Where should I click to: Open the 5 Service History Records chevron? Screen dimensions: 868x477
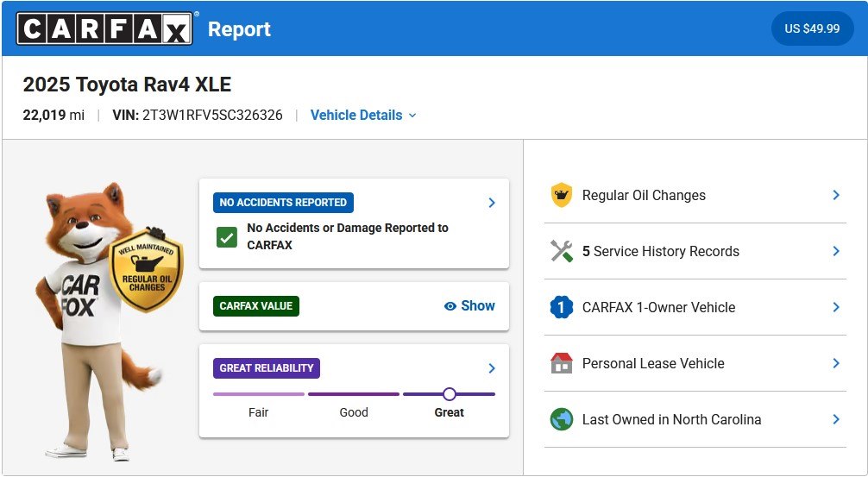click(x=836, y=251)
